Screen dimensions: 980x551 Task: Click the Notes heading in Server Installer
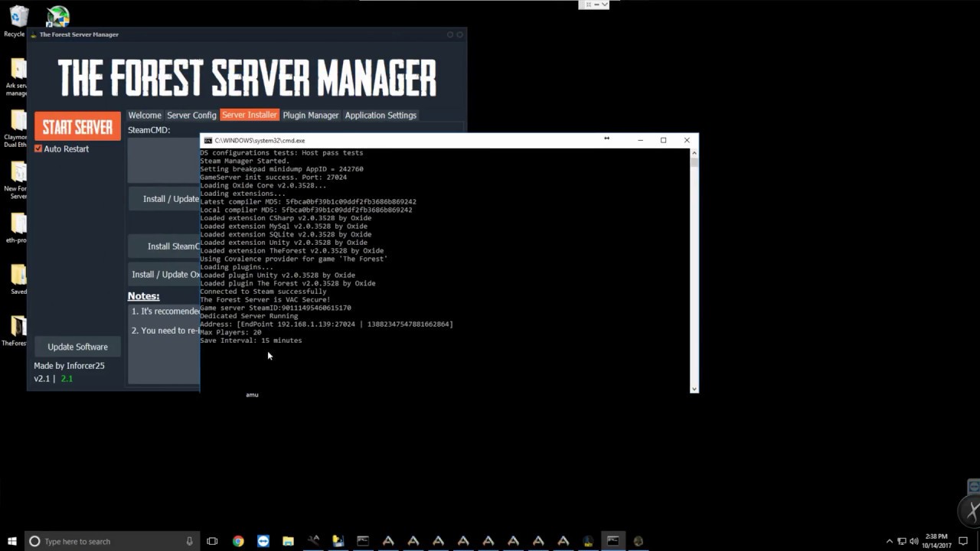click(x=143, y=296)
